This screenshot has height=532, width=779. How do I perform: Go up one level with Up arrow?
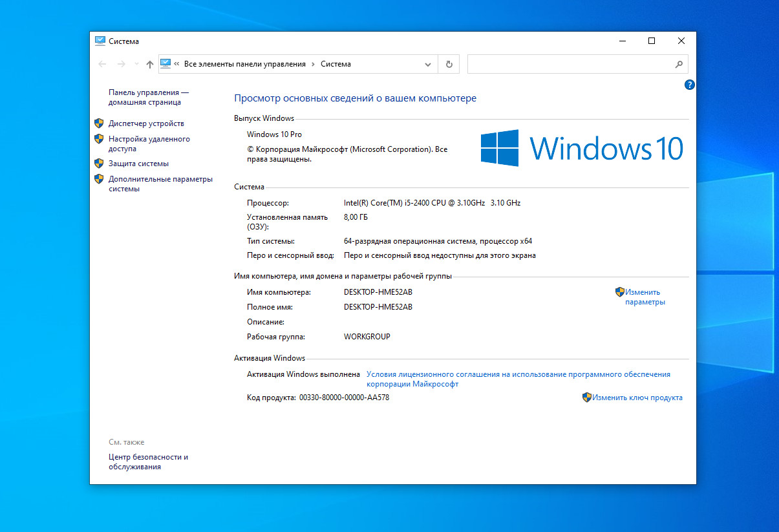coord(150,64)
